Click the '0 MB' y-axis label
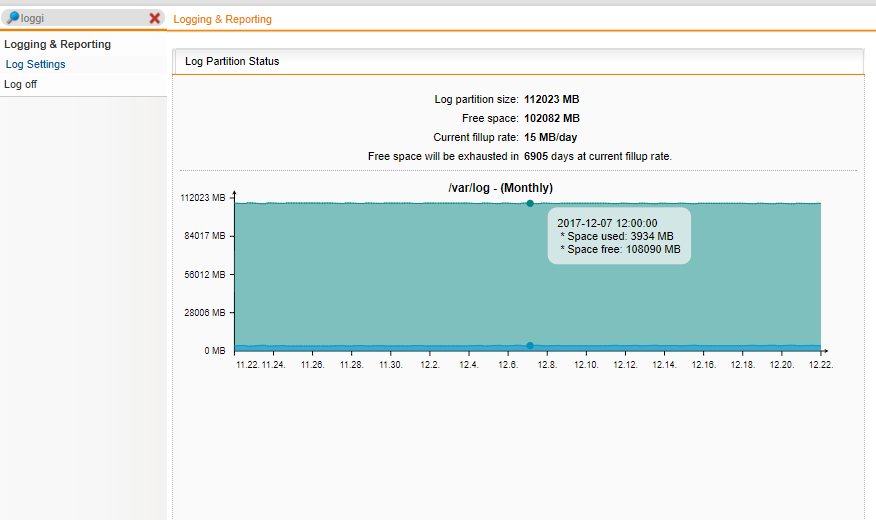 point(215,351)
